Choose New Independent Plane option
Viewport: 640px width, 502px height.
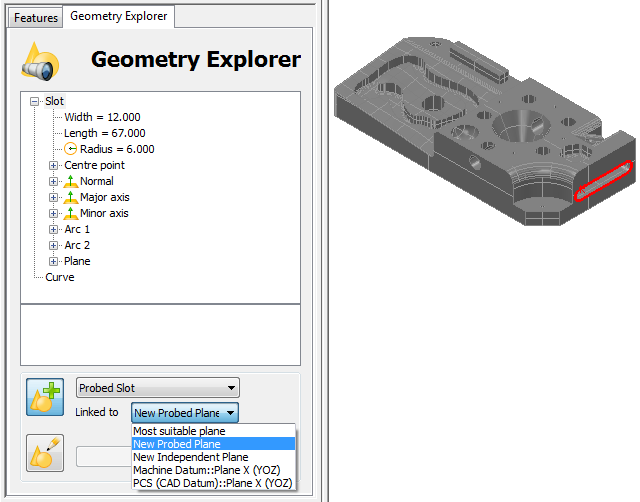pos(213,457)
